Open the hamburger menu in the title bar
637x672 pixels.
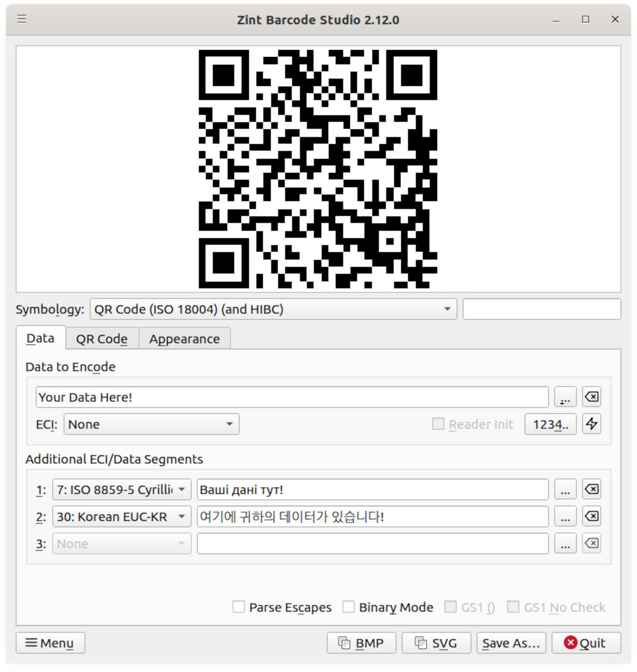[x=22, y=19]
